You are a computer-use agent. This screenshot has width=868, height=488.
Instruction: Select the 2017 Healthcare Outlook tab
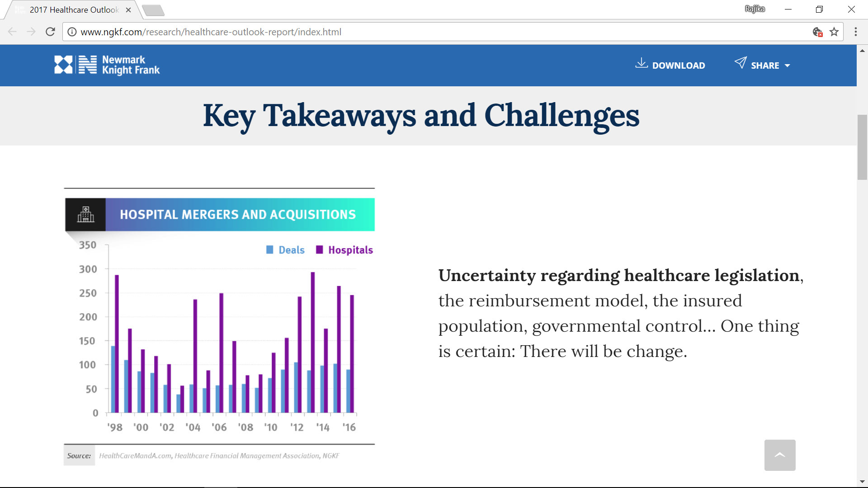coord(74,10)
